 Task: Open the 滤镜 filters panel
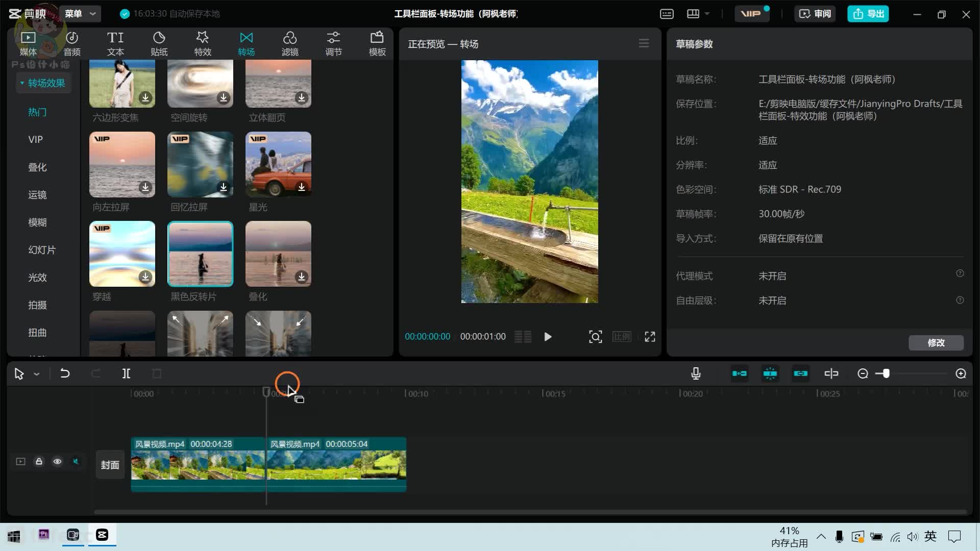click(290, 43)
